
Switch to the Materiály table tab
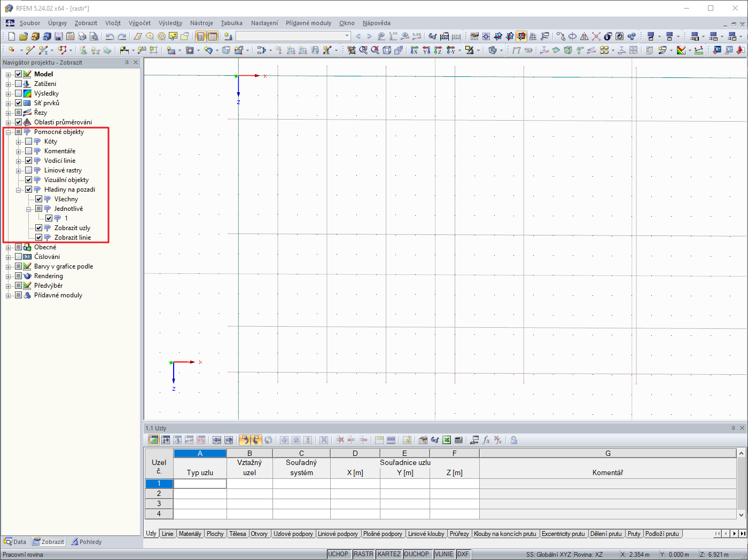(x=190, y=534)
